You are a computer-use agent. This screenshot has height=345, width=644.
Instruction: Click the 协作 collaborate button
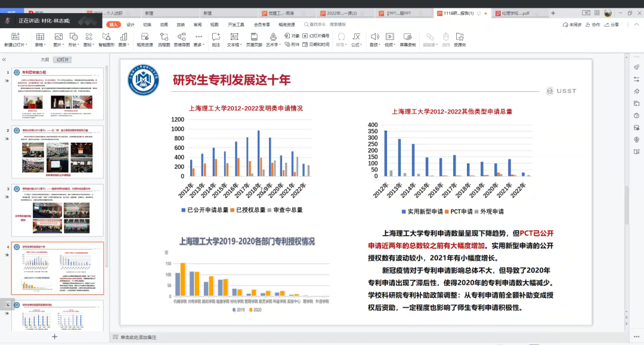[x=593, y=24]
